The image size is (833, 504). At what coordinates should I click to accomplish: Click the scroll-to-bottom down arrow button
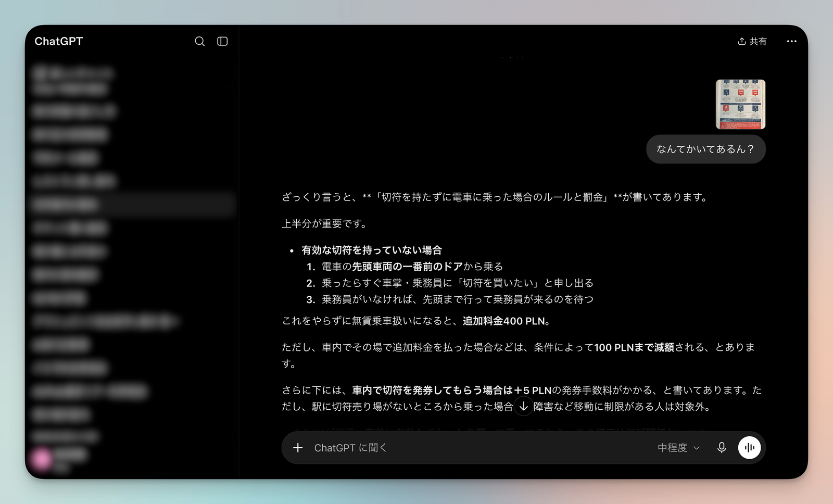pos(524,406)
